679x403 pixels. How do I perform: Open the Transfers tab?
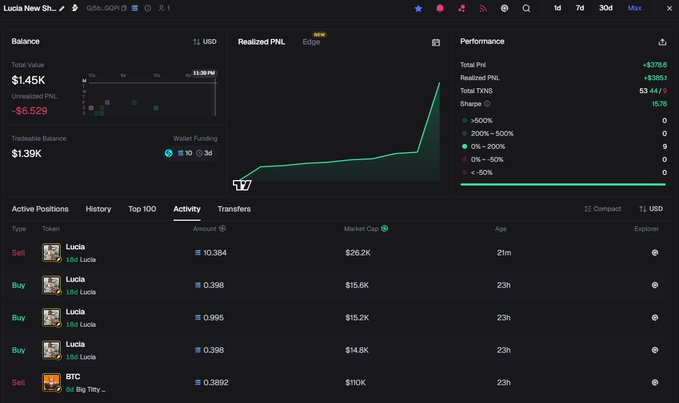pyautogui.click(x=234, y=209)
